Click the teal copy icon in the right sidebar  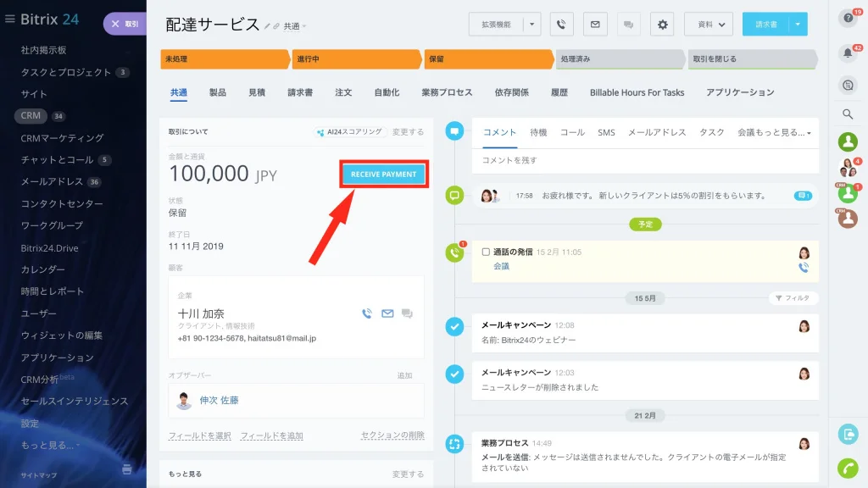[848, 435]
